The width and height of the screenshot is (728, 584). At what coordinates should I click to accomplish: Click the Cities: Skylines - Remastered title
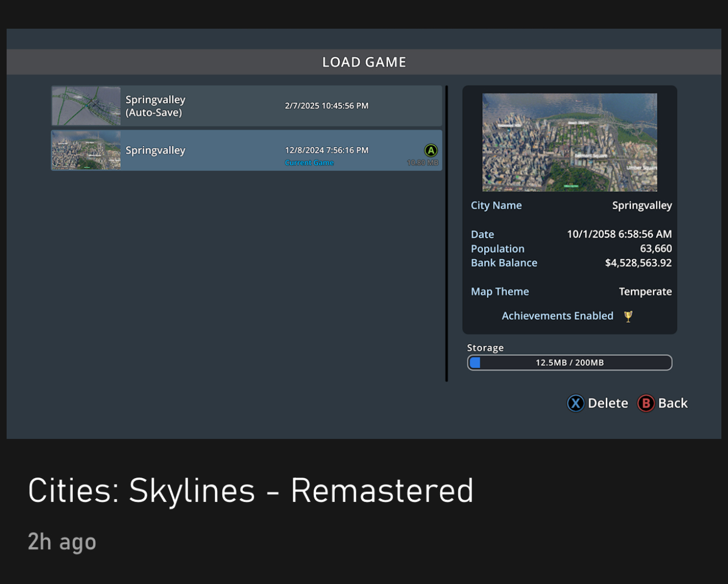point(251,490)
